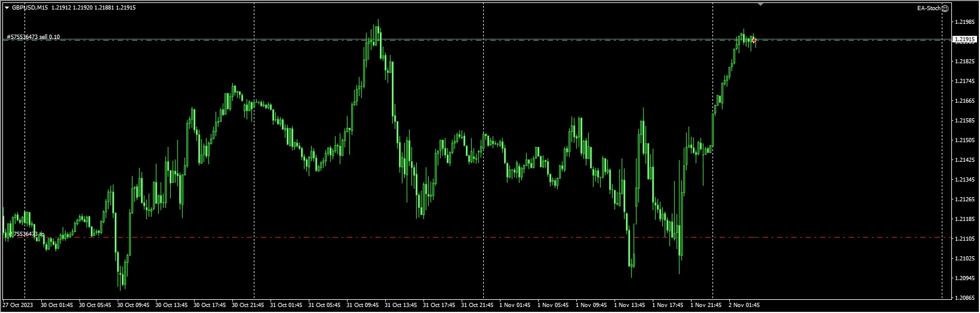Click the 30 Oct 01:45 time axis label

pyautogui.click(x=57, y=305)
